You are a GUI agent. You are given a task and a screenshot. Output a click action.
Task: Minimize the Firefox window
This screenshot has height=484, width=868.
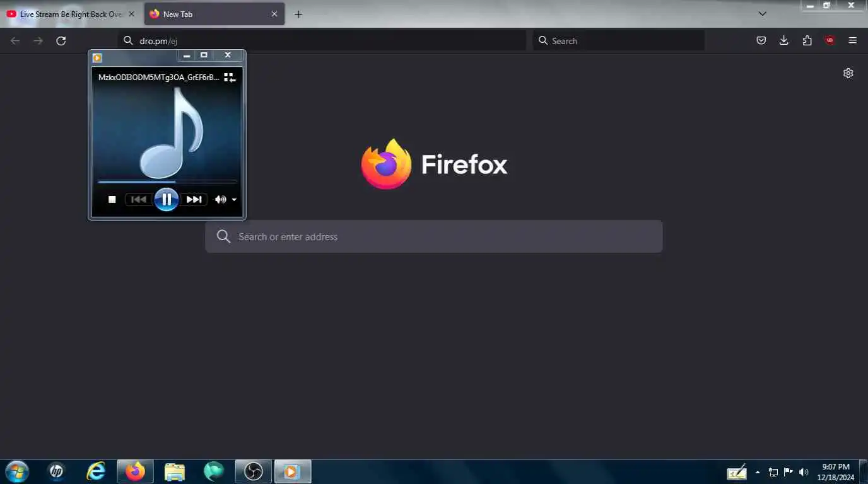pyautogui.click(x=810, y=5)
